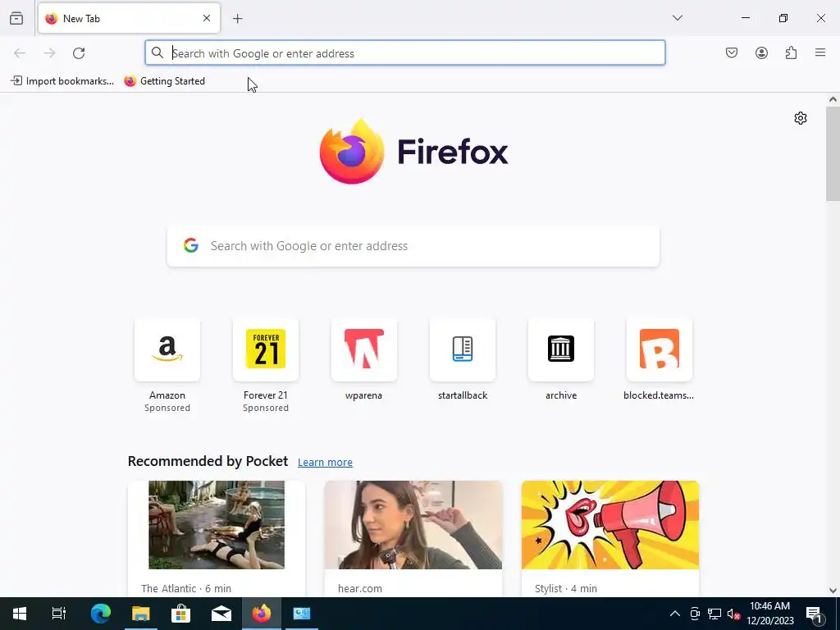
Task: Open the application hamburger menu
Action: point(820,52)
